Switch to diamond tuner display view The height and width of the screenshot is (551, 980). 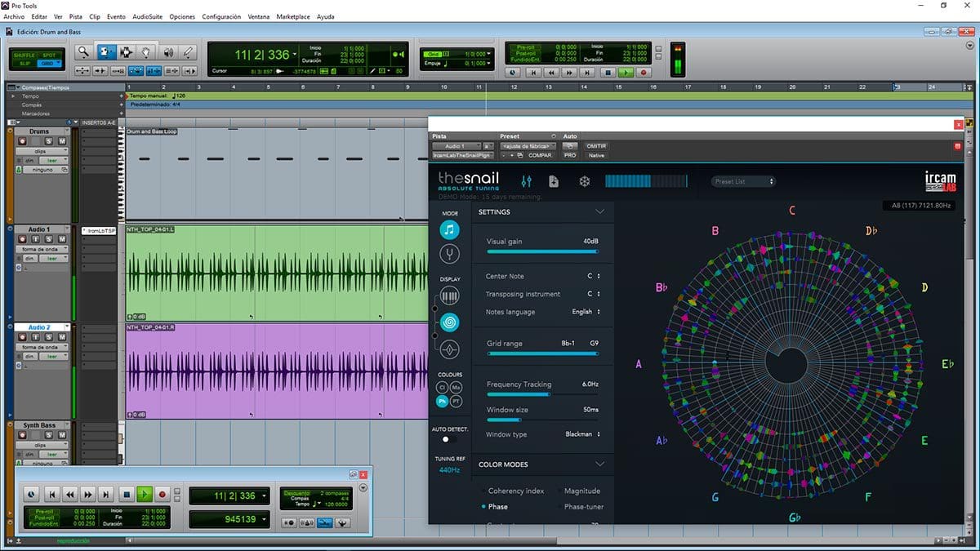(449, 350)
